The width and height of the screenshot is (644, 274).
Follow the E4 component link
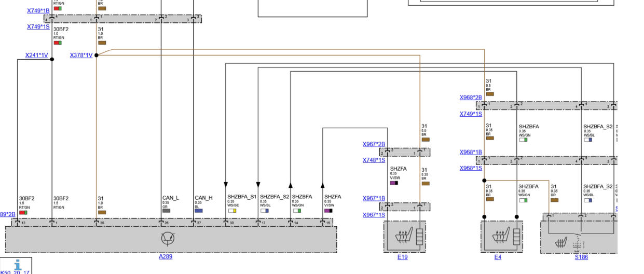[x=498, y=257]
